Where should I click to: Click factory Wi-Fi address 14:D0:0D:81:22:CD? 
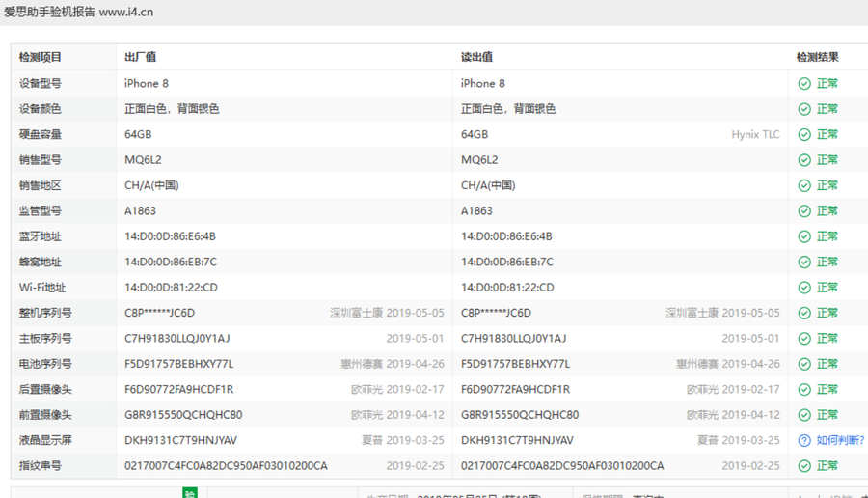171,288
